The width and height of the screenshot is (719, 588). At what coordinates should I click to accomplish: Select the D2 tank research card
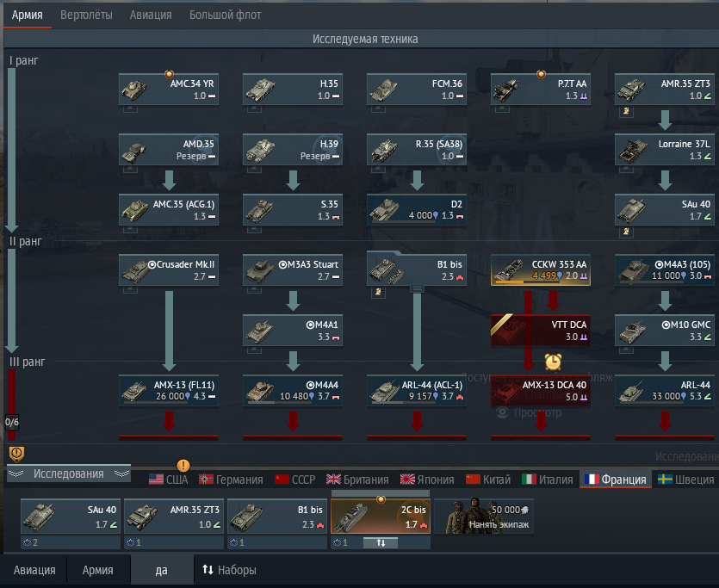point(417,210)
